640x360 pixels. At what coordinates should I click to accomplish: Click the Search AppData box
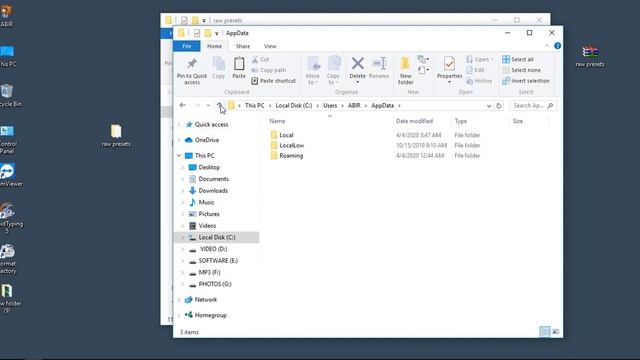533,106
